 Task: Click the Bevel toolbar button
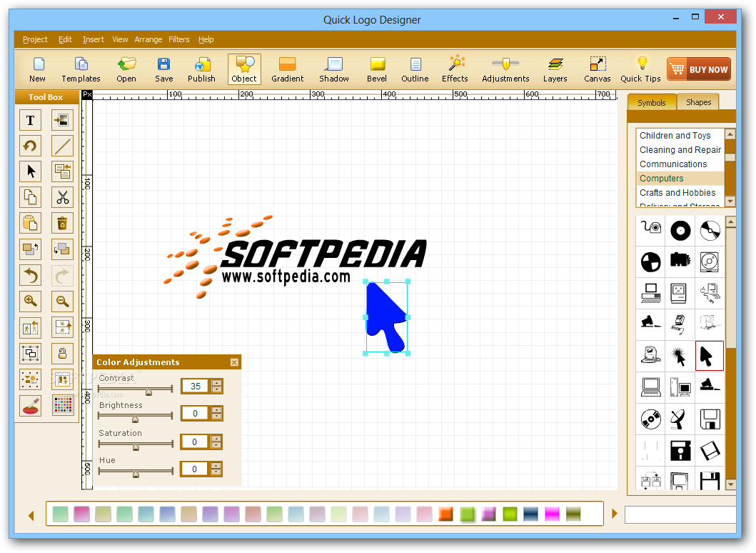[x=377, y=69]
